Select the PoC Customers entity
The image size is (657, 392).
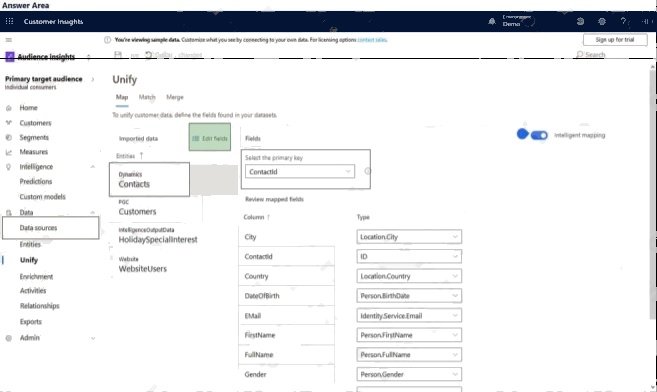[x=137, y=208]
